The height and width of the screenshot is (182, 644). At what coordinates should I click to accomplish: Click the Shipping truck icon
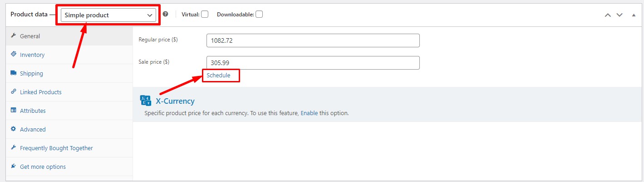click(14, 73)
